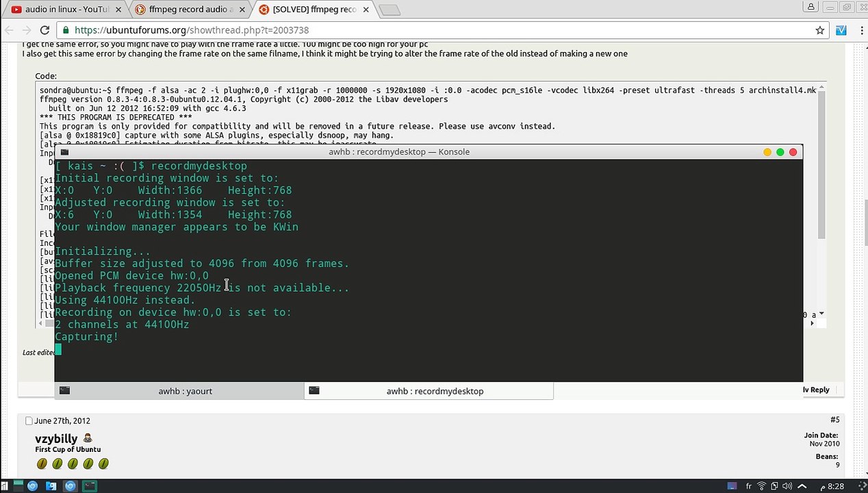This screenshot has width=868, height=493.
Task: Click the 'THIS PROGRAM IS DEPRECATED' line
Action: (x=116, y=117)
